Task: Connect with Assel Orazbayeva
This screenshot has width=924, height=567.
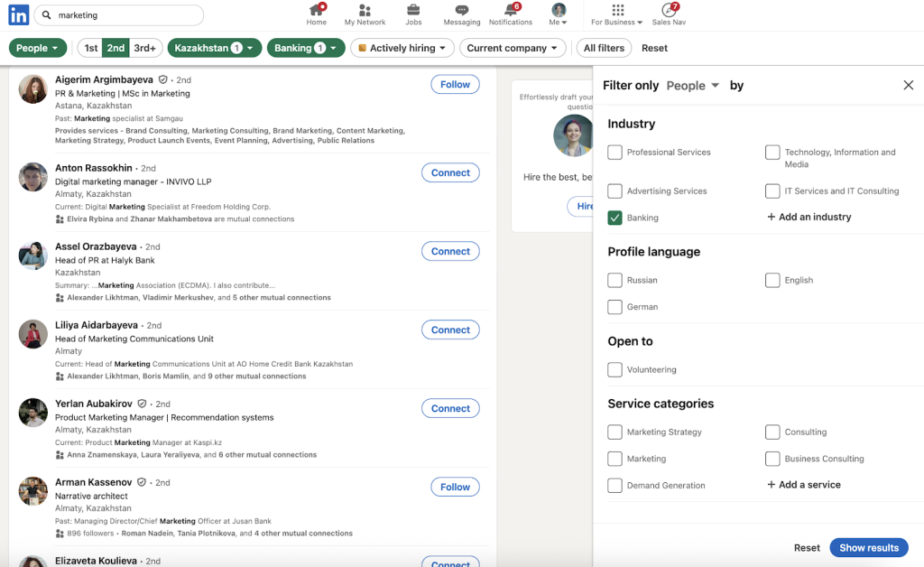Action: pos(450,251)
